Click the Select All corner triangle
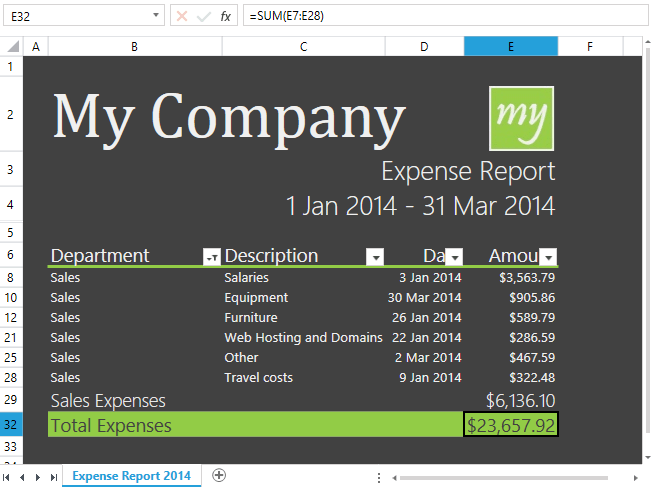 (x=12, y=47)
